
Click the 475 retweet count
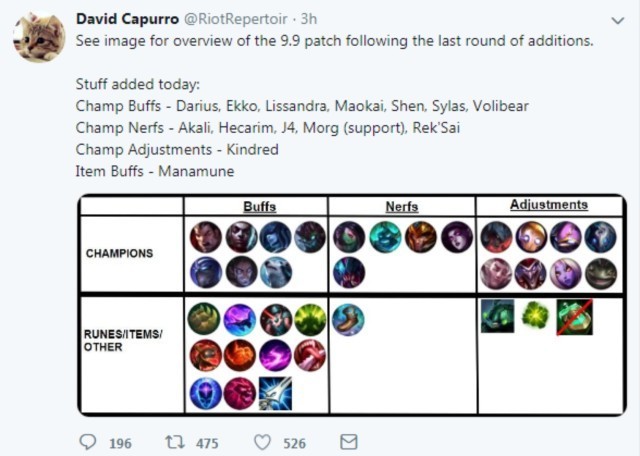pyautogui.click(x=207, y=443)
